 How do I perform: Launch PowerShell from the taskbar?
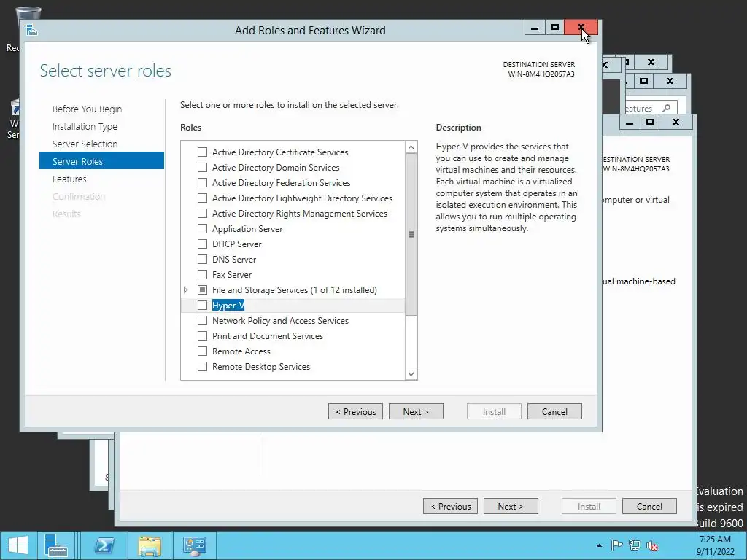pyautogui.click(x=104, y=545)
